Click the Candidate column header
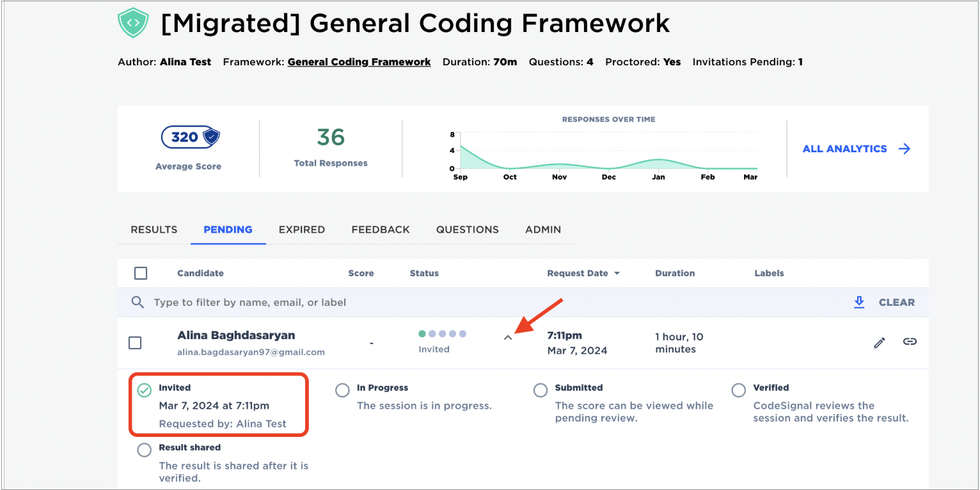Viewport: 980px width, 490px height. click(x=200, y=273)
